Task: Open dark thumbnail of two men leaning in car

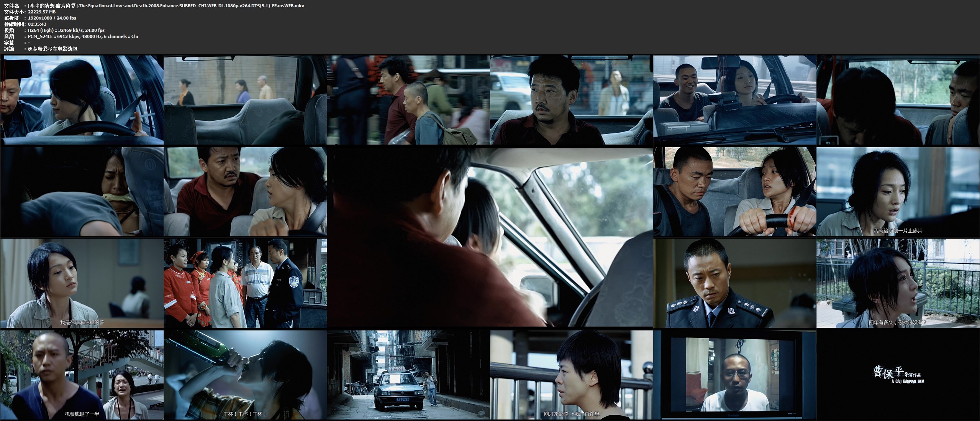Action: (898, 100)
